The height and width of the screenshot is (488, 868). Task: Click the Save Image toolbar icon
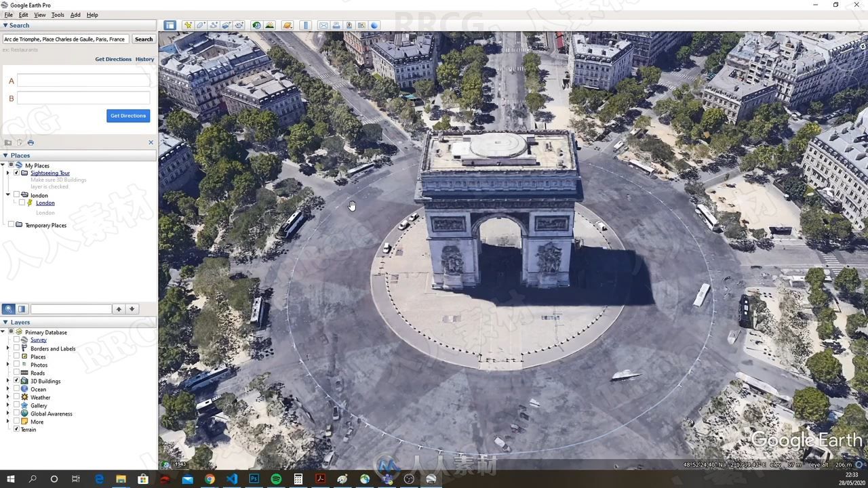[x=349, y=25]
